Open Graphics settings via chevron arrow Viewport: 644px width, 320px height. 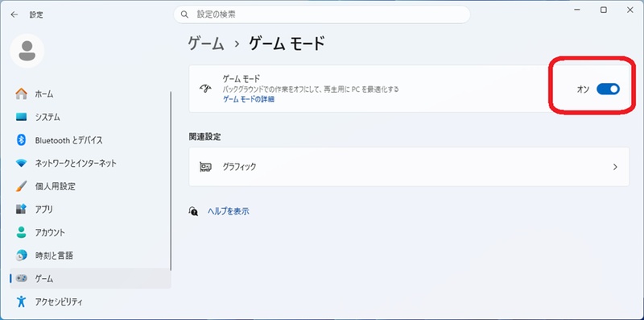(x=615, y=167)
